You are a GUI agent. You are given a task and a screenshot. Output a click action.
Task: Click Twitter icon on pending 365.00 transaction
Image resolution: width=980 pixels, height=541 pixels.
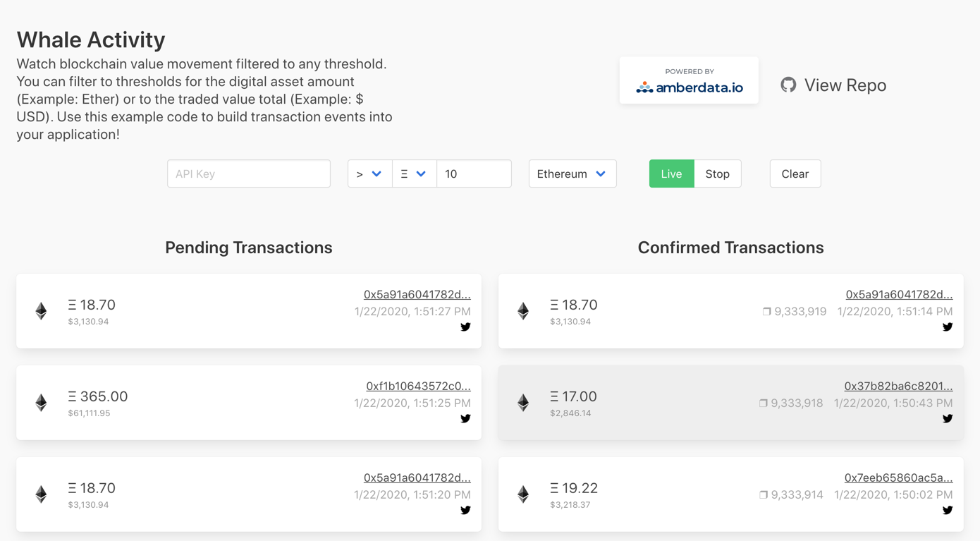coord(465,418)
